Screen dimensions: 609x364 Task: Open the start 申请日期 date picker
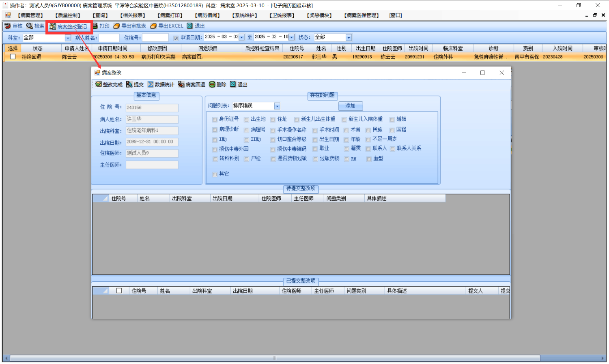click(242, 37)
